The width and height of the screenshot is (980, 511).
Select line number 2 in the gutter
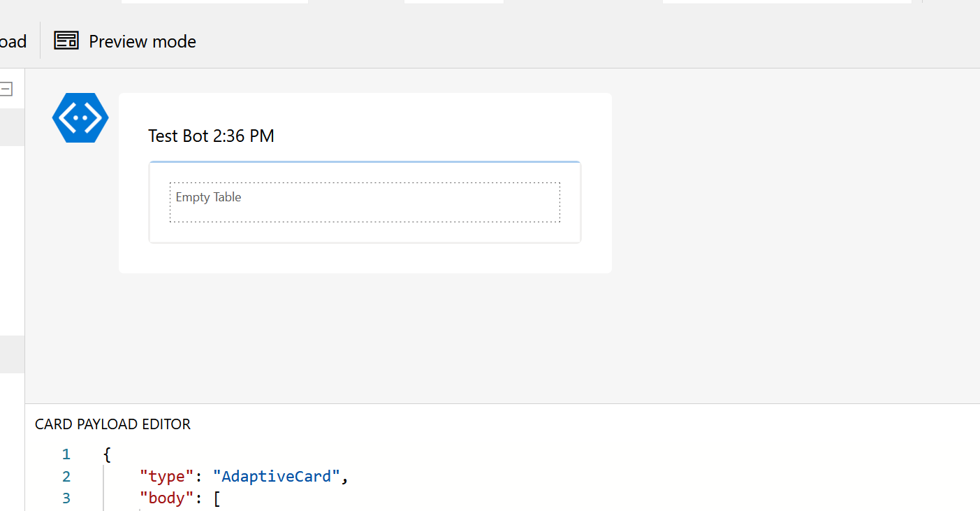66,477
